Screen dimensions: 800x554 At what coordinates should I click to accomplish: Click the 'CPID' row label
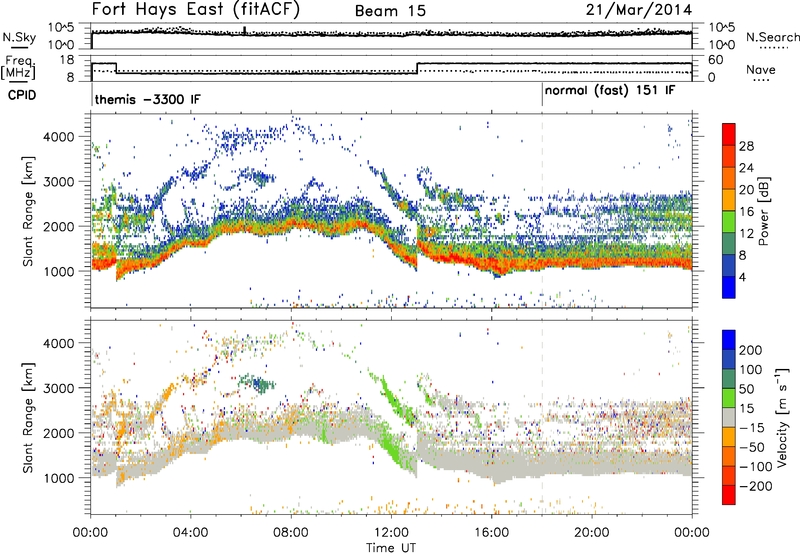tap(22, 95)
